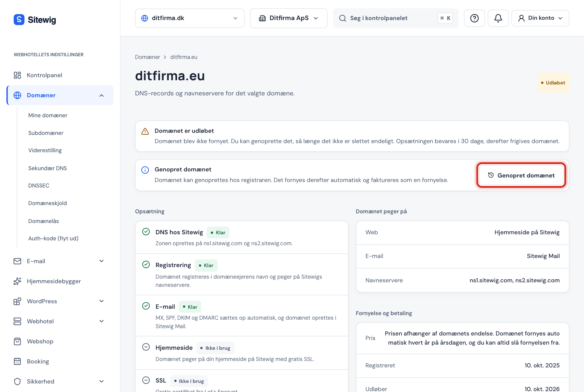Open Domæneskjold submenu item
The image size is (584, 392).
(x=47, y=203)
